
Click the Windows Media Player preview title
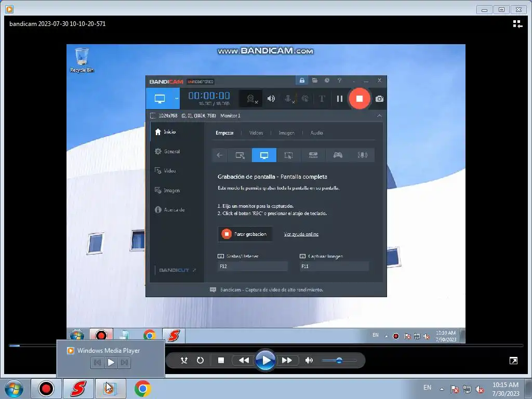pos(108,351)
